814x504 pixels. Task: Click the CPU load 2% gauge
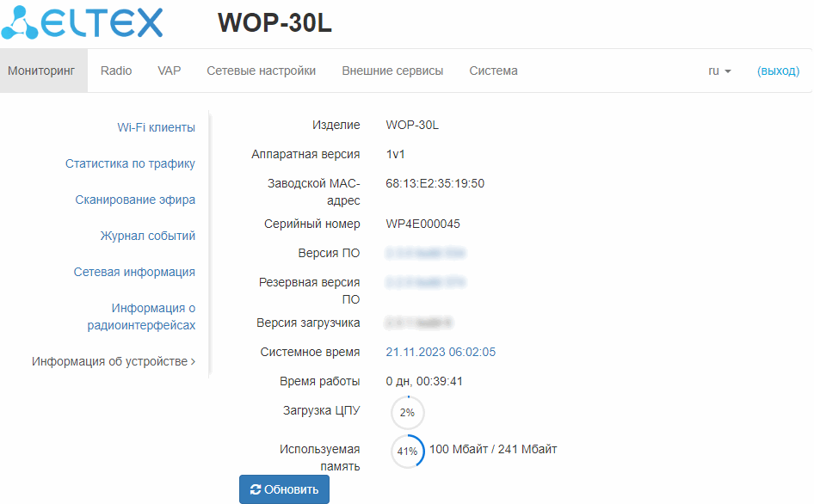coord(408,413)
